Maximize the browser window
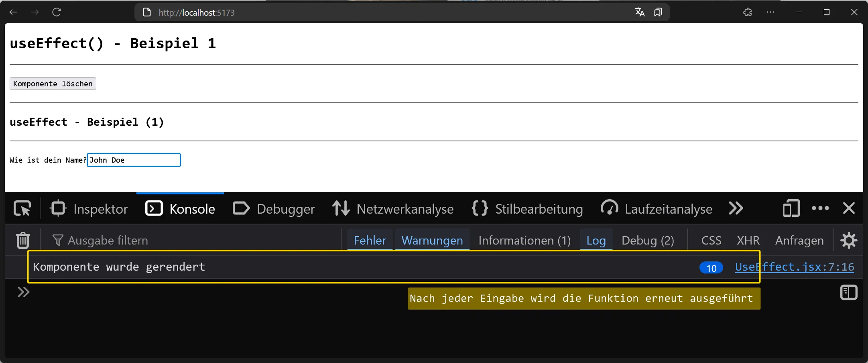 pyautogui.click(x=826, y=12)
